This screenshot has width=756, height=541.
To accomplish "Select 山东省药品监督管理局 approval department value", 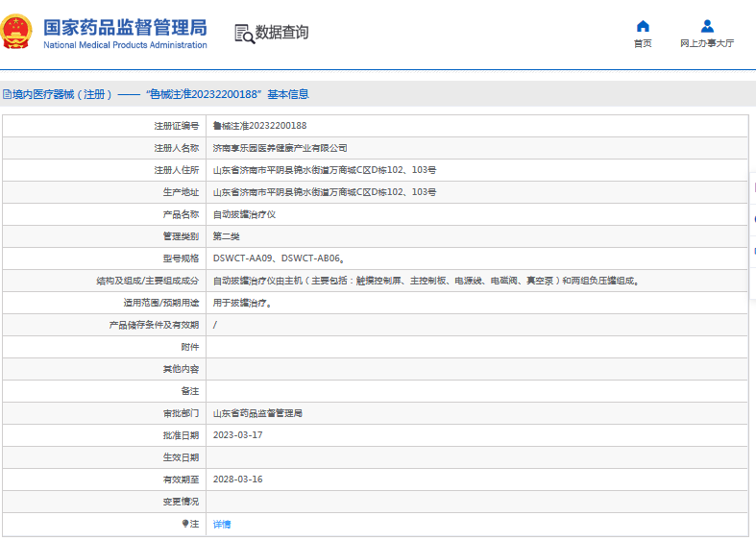I will [x=257, y=413].
